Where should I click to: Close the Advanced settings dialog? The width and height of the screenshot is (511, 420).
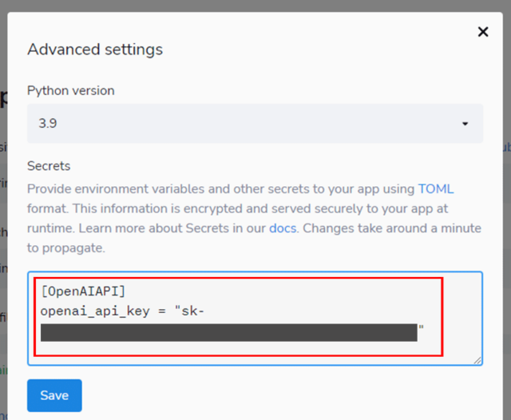coord(482,32)
